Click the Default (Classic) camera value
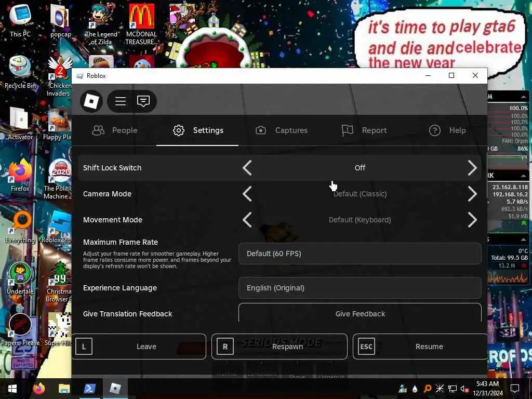Image resolution: width=532 pixels, height=399 pixels. [360, 194]
